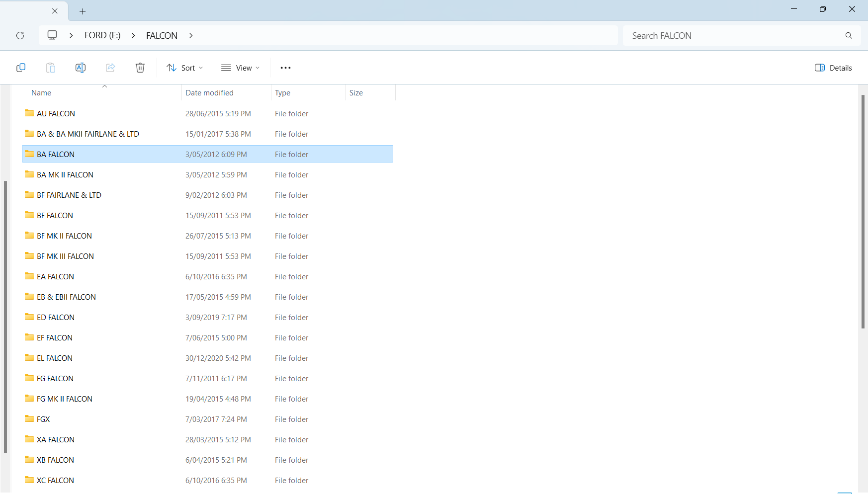Click the XA FALCON folder icon
Screen dimensions: 868x494
[29, 439]
